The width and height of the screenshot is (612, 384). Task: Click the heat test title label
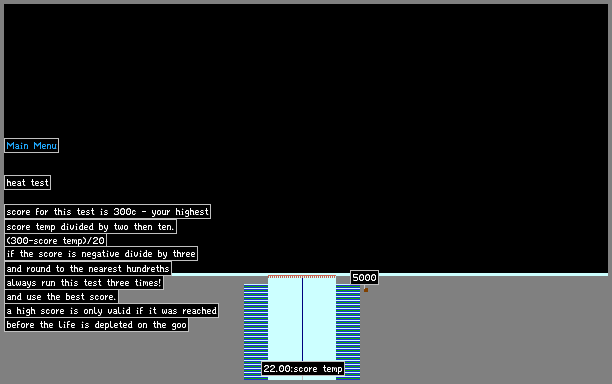(27, 183)
